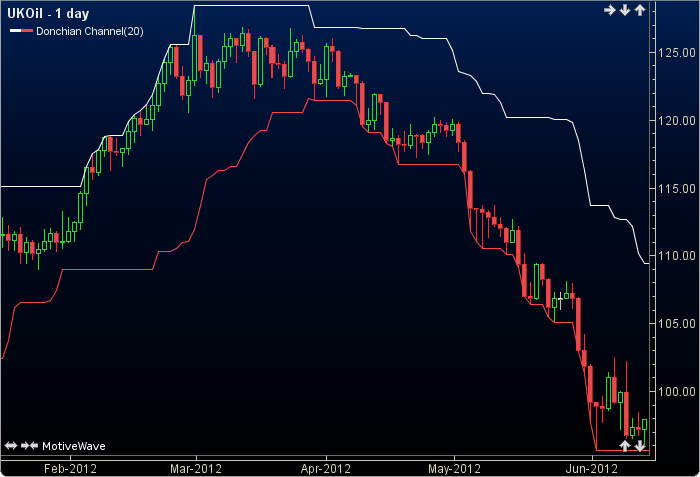This screenshot has height=477, width=700.
Task: Click the up arrow icon at chart top
Action: [640, 10]
